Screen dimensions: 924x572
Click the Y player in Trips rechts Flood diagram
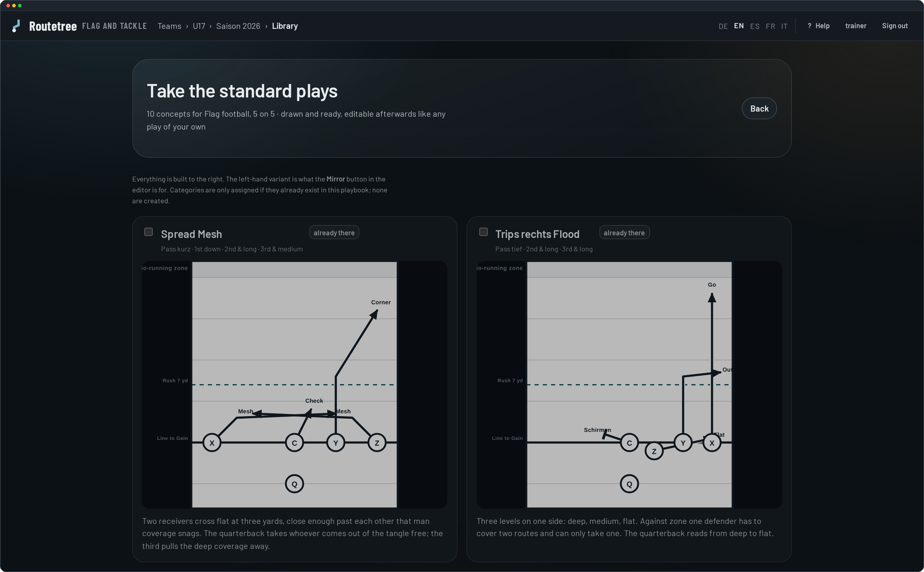pyautogui.click(x=683, y=442)
